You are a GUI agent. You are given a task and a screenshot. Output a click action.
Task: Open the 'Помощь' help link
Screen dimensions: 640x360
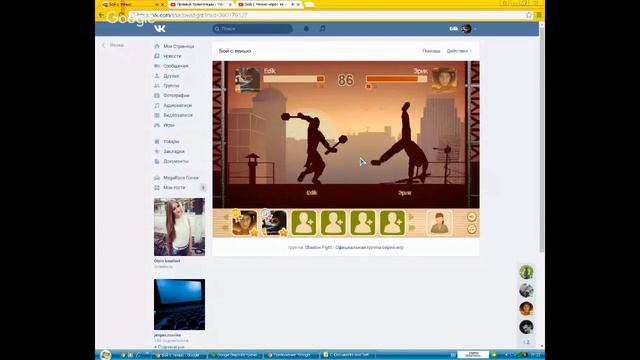[x=431, y=51]
